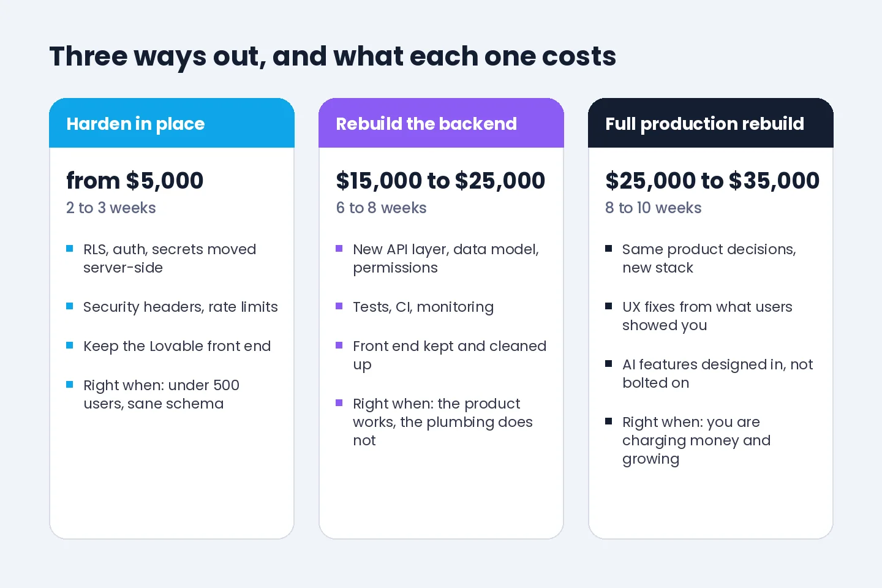Viewport: 882px width, 588px height.
Task: Click the black bullet beside Same product decisions
Action: tap(609, 249)
